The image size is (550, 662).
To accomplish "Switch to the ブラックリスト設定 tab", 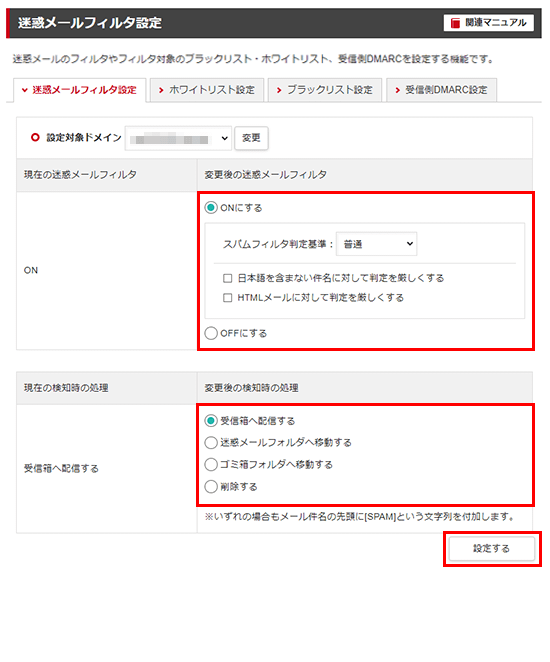I will [x=325, y=90].
